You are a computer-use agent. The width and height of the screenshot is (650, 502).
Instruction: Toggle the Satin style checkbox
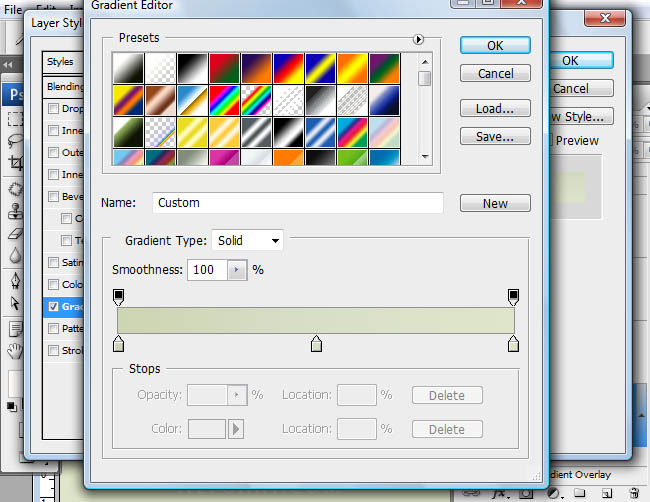pyautogui.click(x=53, y=262)
